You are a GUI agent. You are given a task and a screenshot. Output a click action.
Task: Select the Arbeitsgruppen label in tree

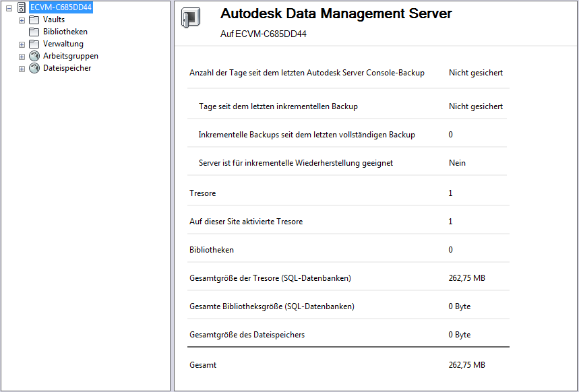70,56
